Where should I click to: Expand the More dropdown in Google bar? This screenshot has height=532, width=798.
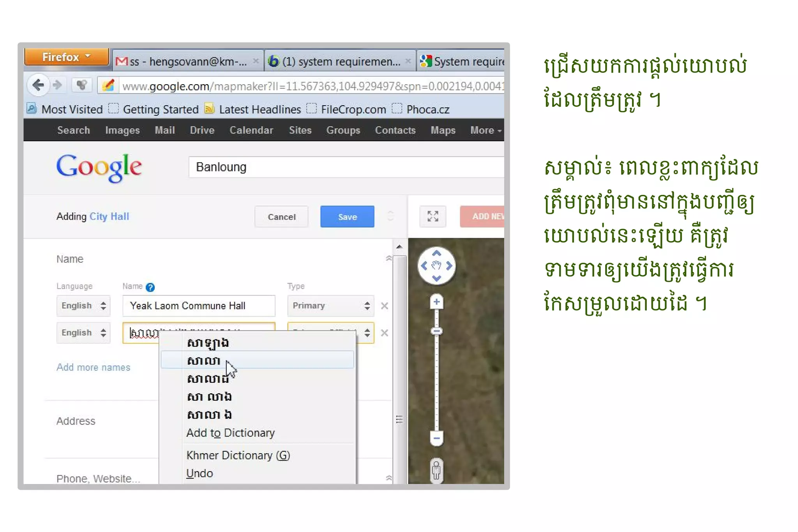click(x=486, y=130)
